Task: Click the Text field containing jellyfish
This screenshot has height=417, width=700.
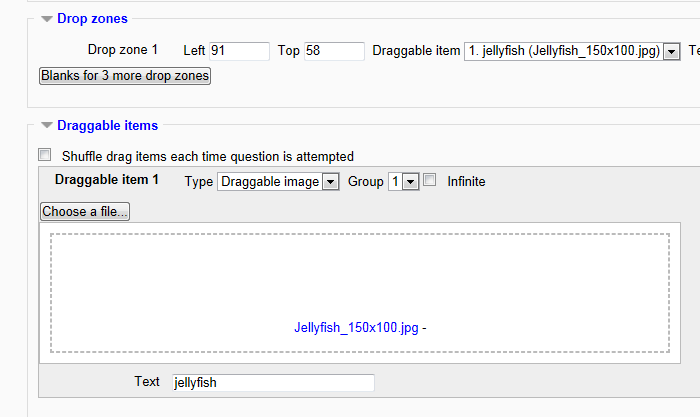Action: (273, 383)
